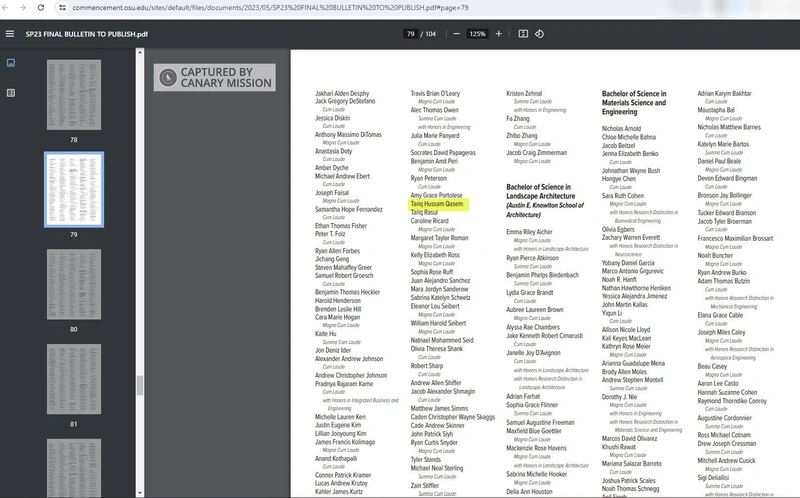Click the fit to page icon
This screenshot has height=498, width=800.
point(523,33)
